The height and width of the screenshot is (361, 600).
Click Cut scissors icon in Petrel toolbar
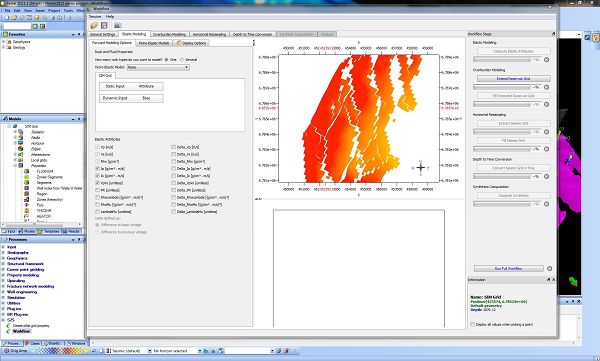coord(70,18)
